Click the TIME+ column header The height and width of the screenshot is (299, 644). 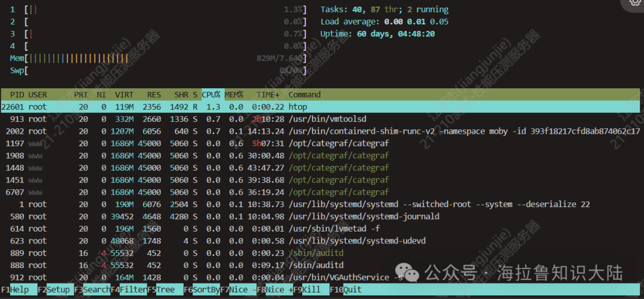tap(268, 95)
